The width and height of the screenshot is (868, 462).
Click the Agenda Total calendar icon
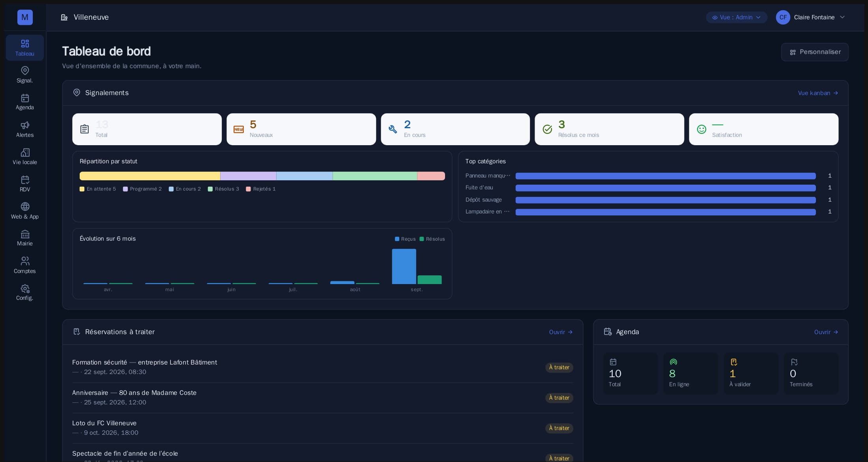(613, 362)
